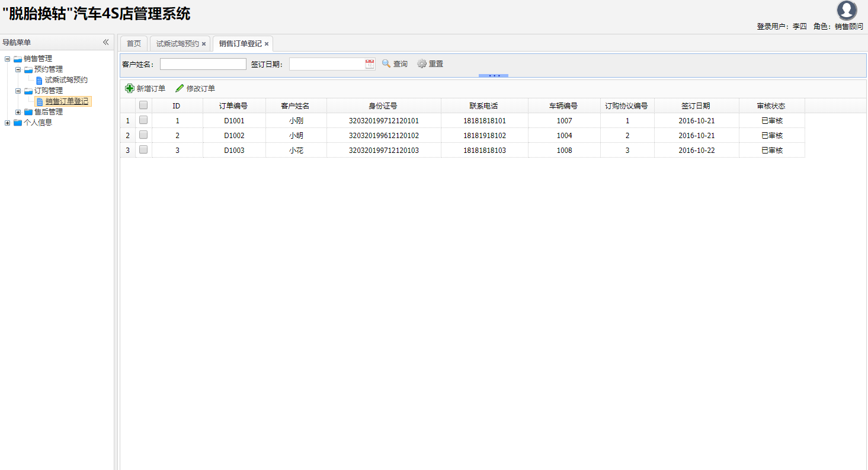Close the 试乘试驾预约 tab

click(204, 44)
